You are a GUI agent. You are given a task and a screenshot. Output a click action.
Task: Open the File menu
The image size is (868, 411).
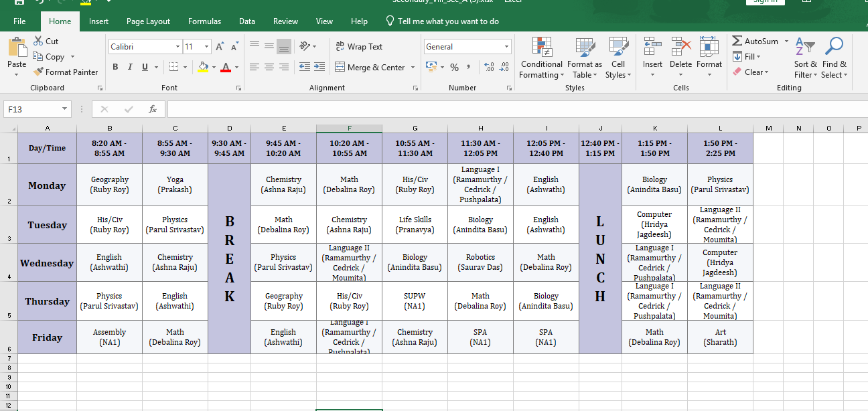19,21
